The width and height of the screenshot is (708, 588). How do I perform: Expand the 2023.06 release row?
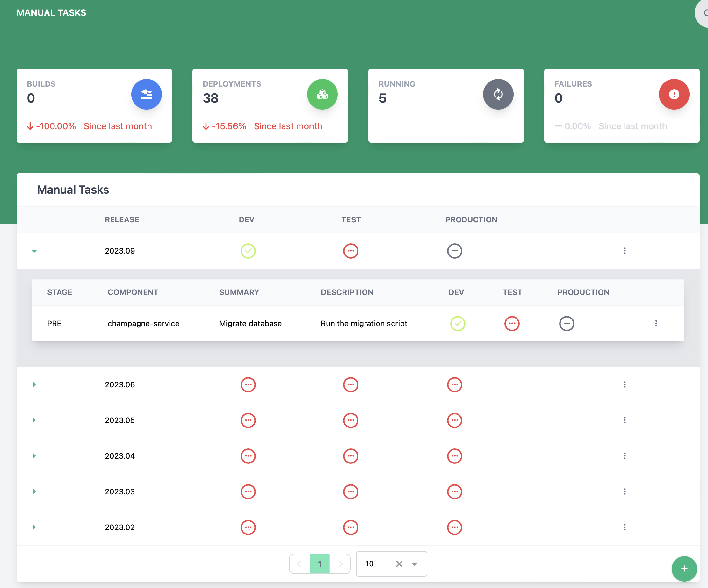[x=34, y=384]
